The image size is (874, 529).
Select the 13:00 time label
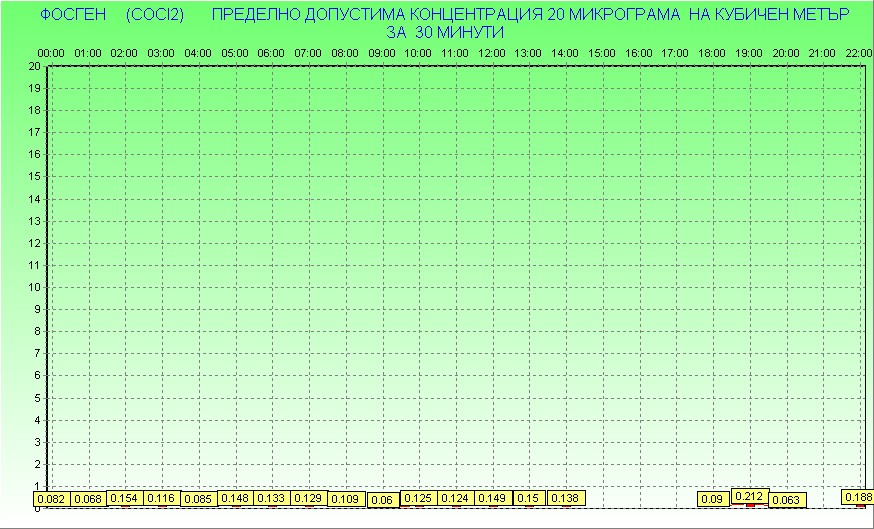tap(528, 54)
